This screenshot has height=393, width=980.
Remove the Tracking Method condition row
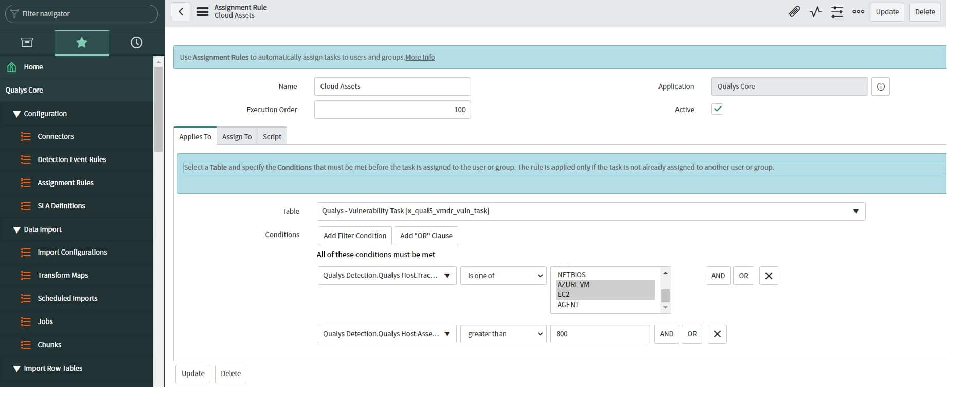(769, 276)
